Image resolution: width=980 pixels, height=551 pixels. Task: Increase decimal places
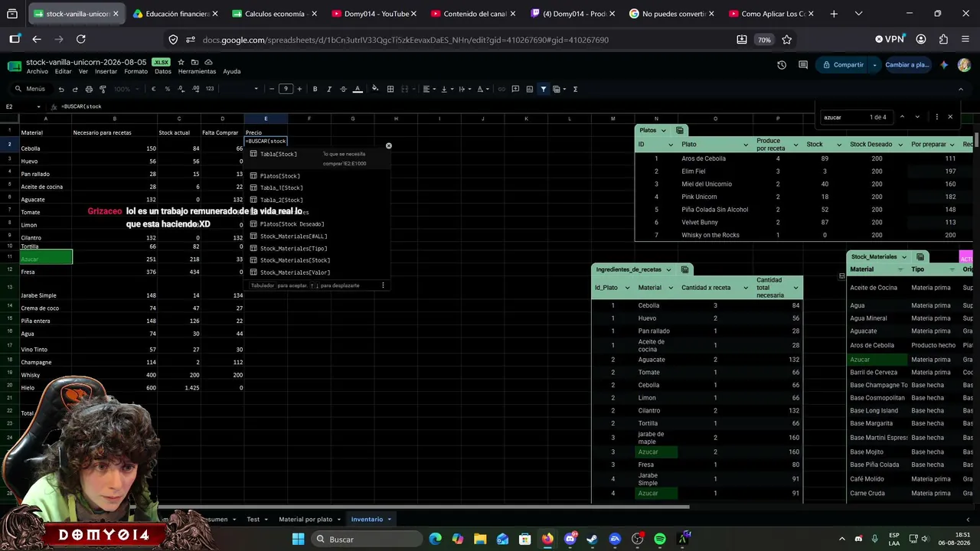[195, 89]
